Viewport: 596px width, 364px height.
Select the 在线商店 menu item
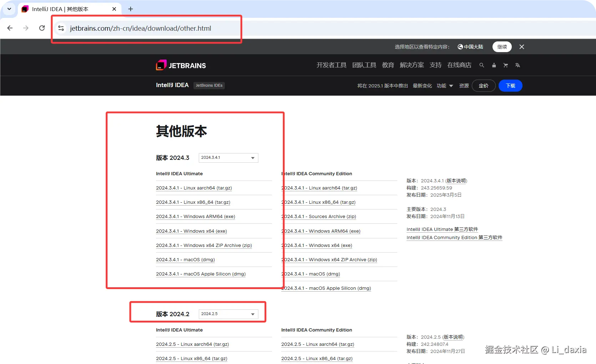(x=459, y=65)
